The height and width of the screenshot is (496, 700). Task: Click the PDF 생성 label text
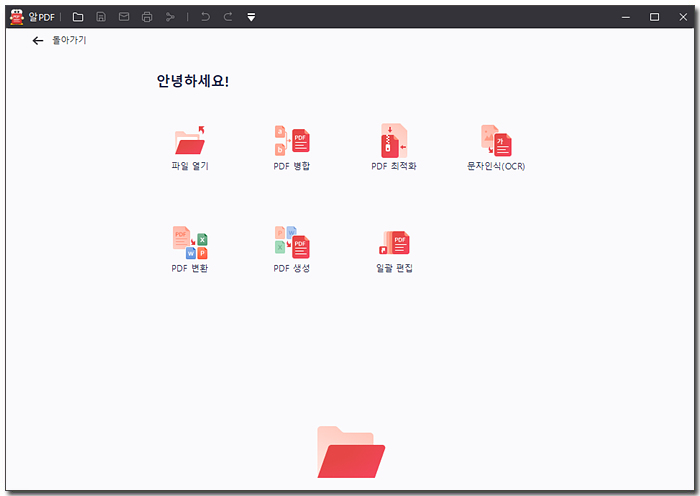[292, 268]
